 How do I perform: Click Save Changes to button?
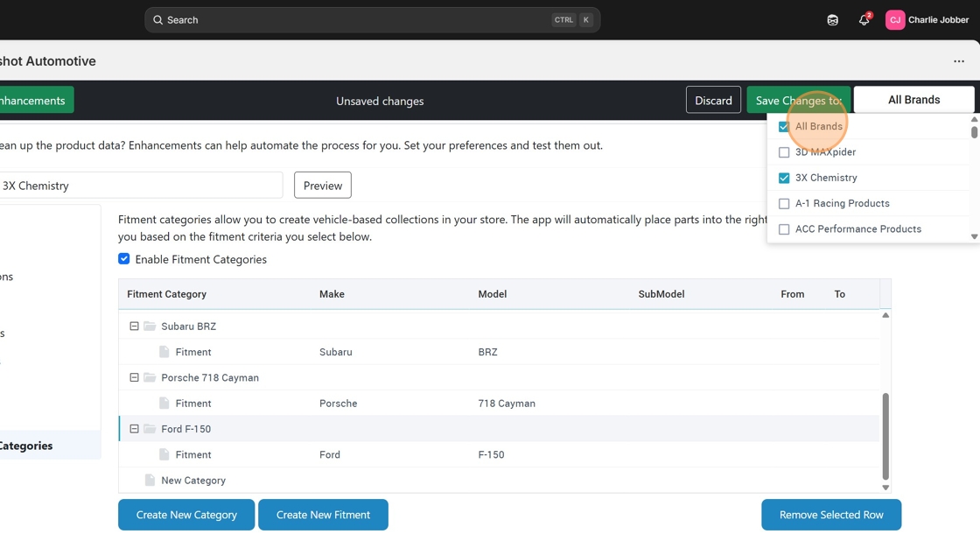pos(798,100)
